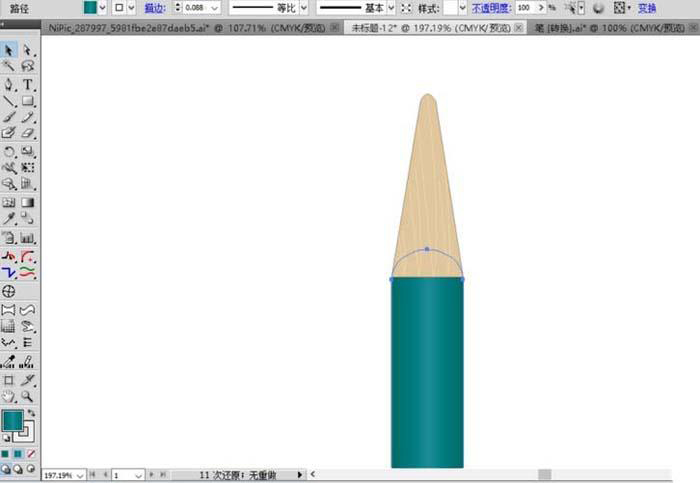The width and height of the screenshot is (700, 483).
Task: Click the opacity value field
Action: point(525,8)
